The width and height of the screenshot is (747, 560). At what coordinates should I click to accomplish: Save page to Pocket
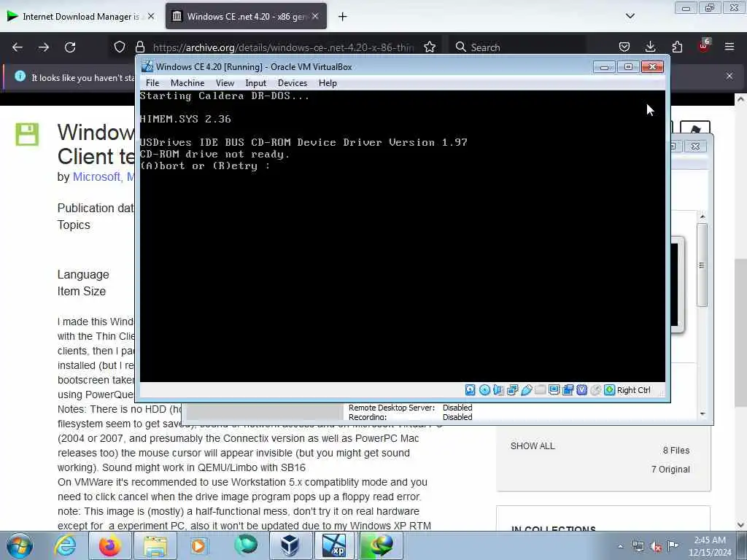point(624,47)
